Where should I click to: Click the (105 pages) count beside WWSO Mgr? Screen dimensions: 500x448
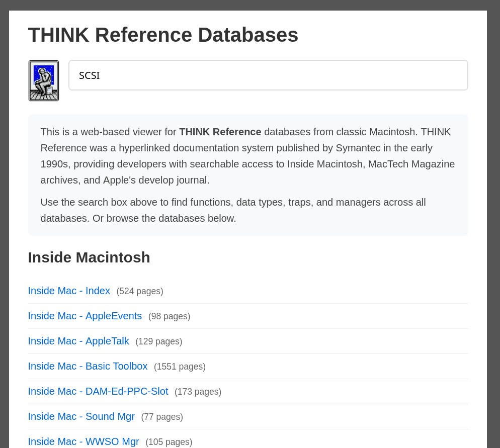click(x=169, y=442)
